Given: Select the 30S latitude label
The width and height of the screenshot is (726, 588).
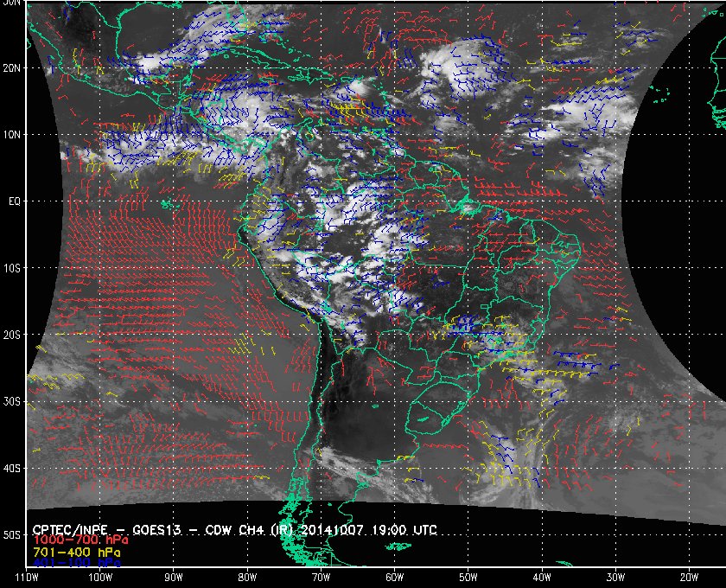Looking at the screenshot, I should [x=12, y=401].
